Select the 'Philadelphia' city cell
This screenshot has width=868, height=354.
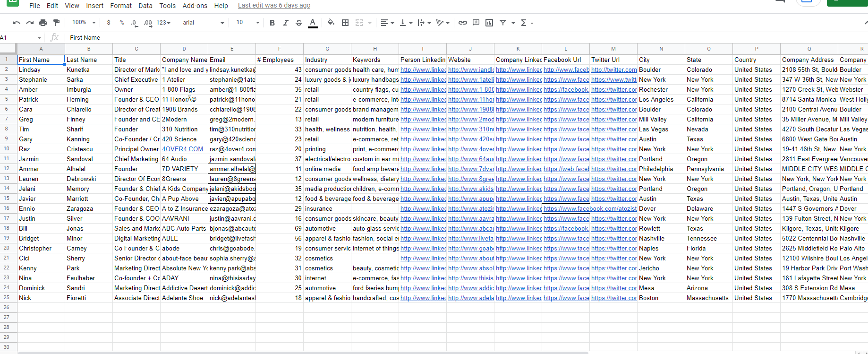[x=661, y=169]
